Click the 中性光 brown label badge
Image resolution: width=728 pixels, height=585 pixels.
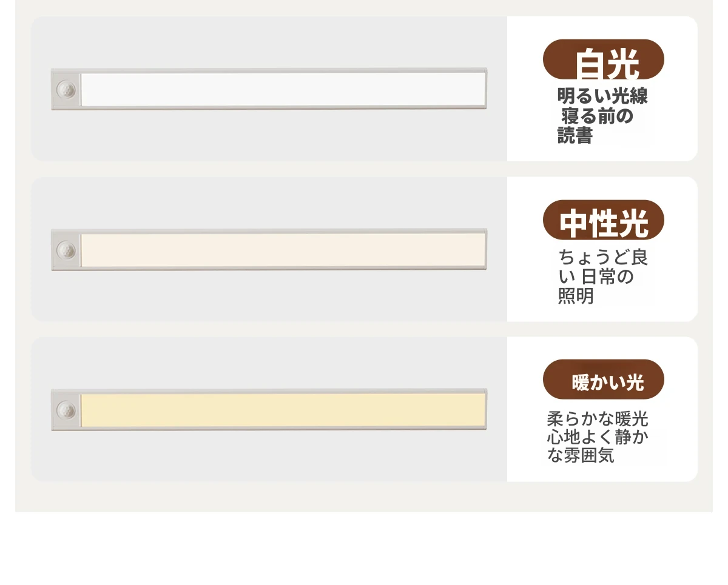(604, 220)
